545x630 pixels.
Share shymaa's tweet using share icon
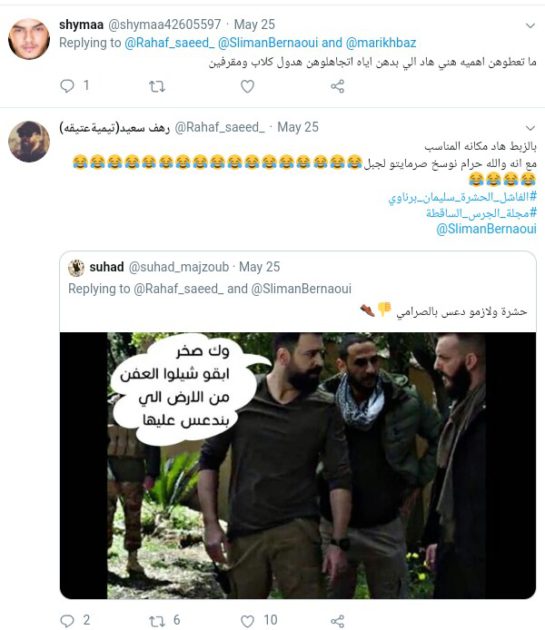[337, 86]
